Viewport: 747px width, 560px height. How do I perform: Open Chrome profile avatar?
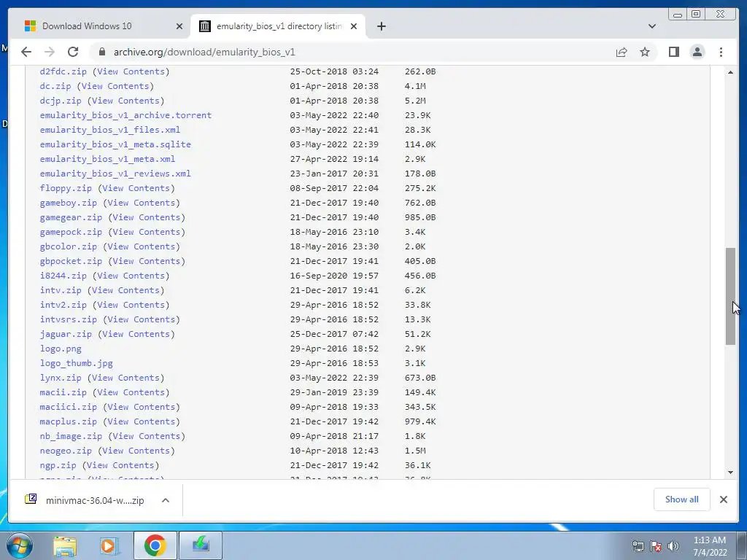click(x=697, y=52)
